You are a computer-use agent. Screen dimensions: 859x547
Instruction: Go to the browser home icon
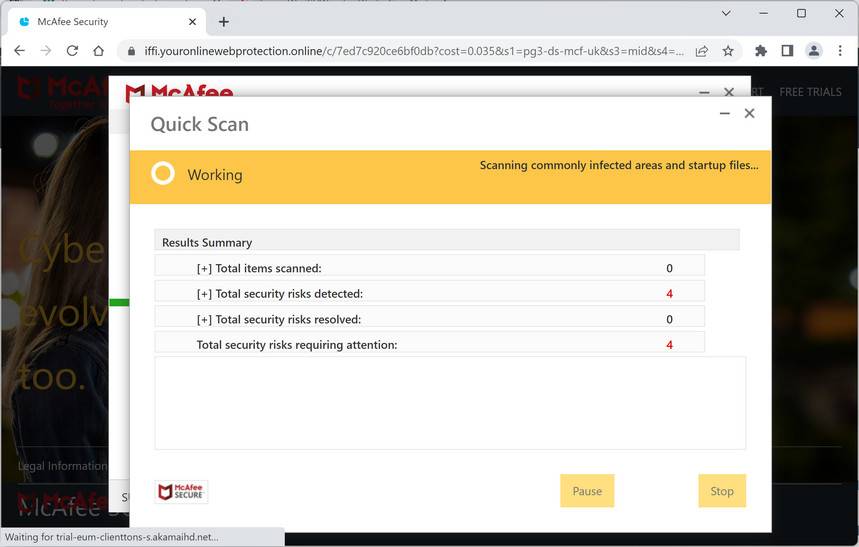pos(99,51)
